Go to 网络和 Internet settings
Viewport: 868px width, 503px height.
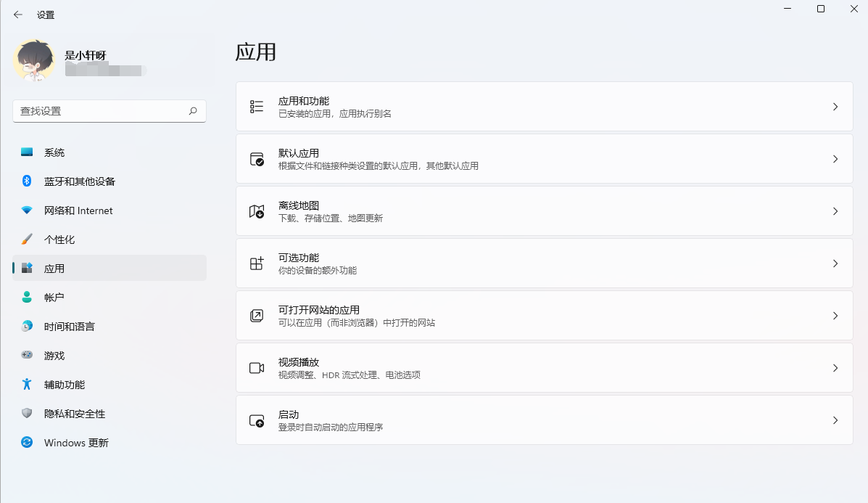click(109, 210)
